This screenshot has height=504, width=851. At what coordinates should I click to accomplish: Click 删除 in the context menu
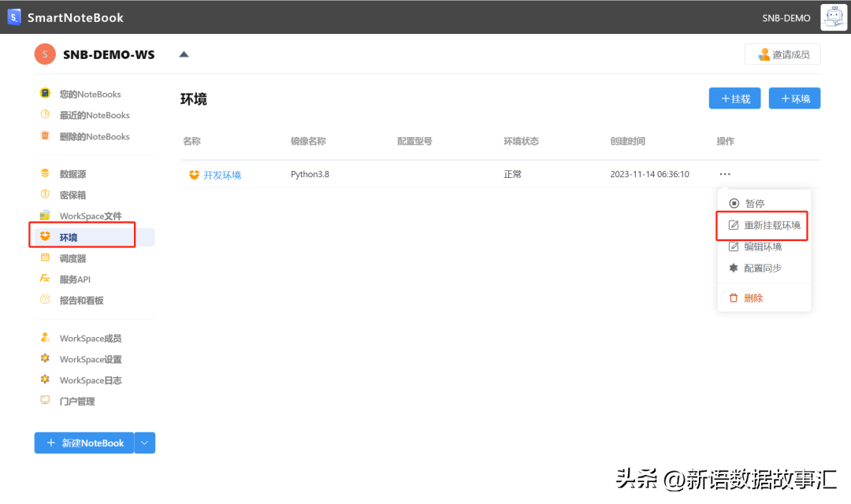[753, 298]
